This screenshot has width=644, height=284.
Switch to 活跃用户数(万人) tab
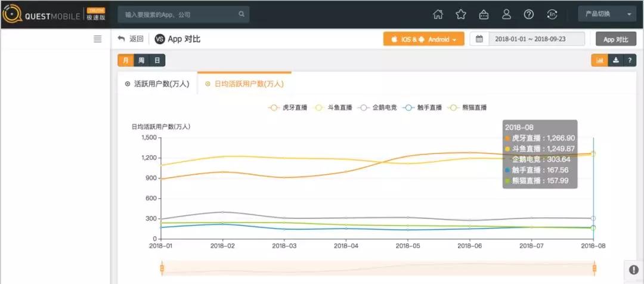pyautogui.click(x=157, y=84)
